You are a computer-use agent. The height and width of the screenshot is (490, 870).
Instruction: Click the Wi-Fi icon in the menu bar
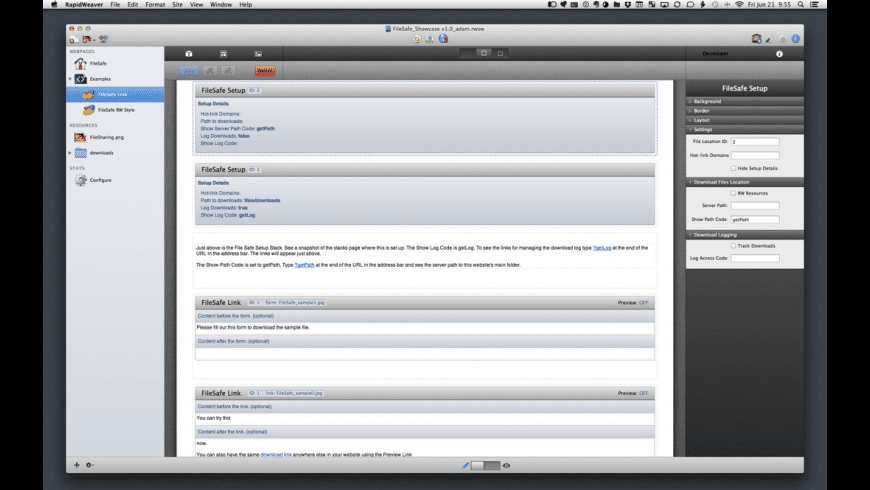739,4
